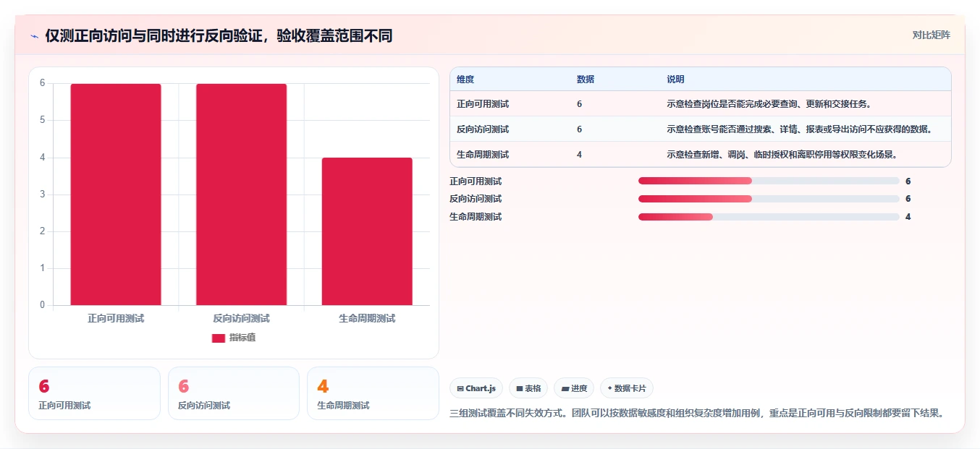Image resolution: width=980 pixels, height=449 pixels.
Task: Click the 说明 table column header
Action: (675, 80)
